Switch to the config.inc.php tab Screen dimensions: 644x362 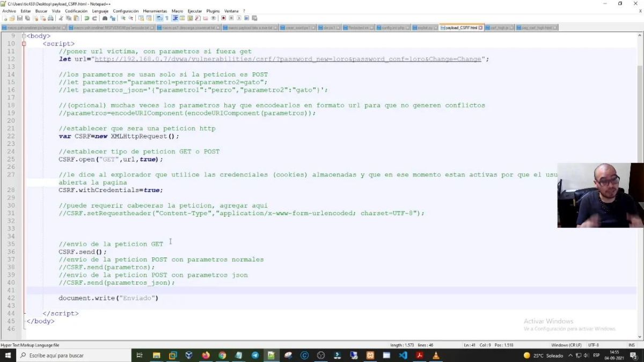[393, 27]
